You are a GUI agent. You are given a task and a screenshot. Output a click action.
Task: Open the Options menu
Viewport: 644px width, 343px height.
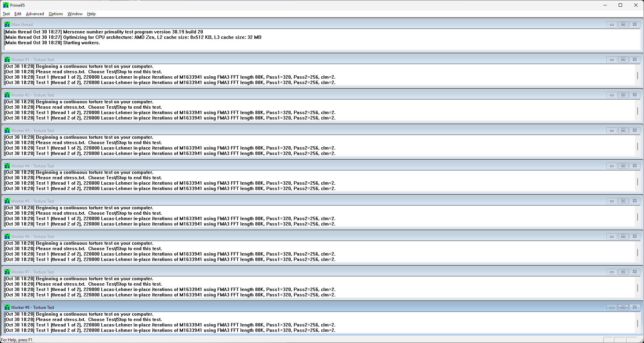click(x=56, y=14)
